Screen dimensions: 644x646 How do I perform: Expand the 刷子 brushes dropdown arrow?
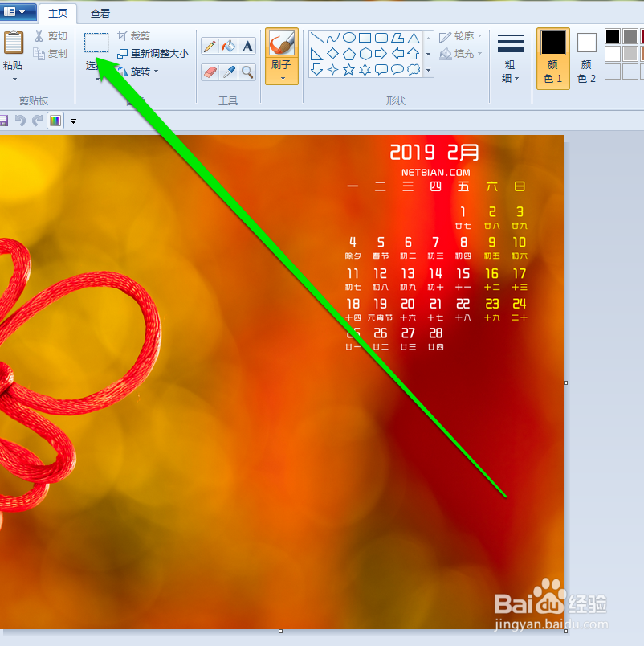pos(283,78)
